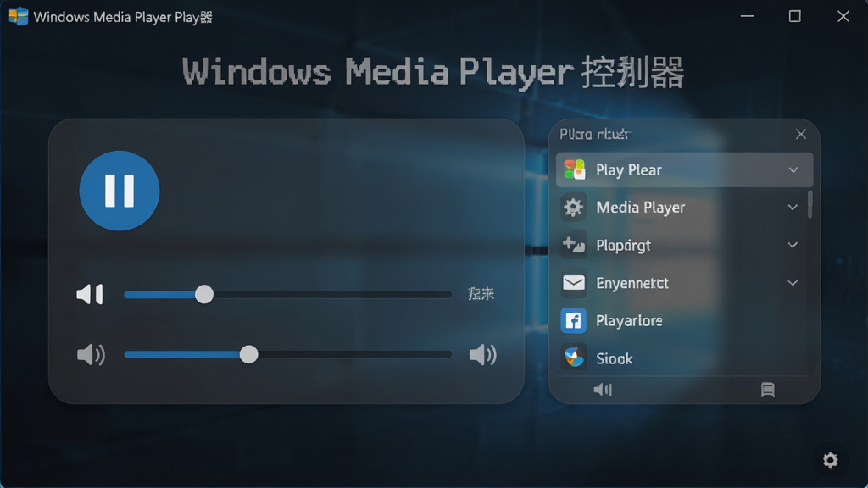Click the round colorful icon beside Siook
The width and height of the screenshot is (868, 488).
pos(574,358)
